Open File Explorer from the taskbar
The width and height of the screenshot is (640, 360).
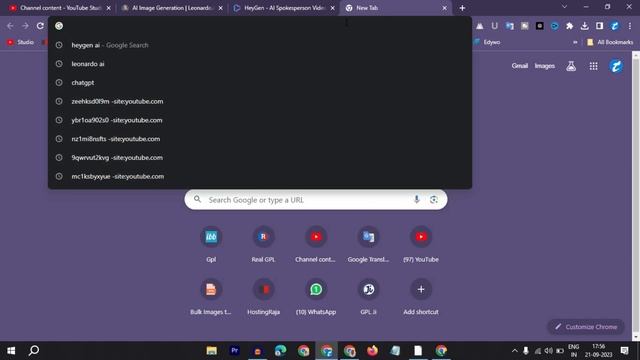click(211, 351)
